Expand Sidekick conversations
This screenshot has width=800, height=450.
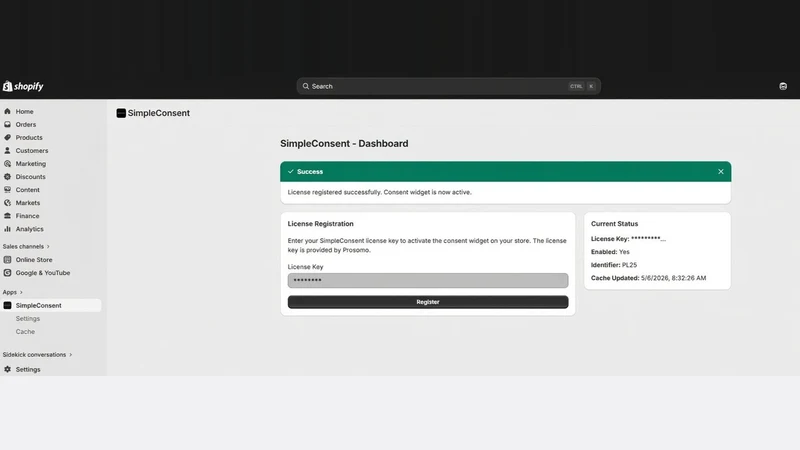coord(37,355)
